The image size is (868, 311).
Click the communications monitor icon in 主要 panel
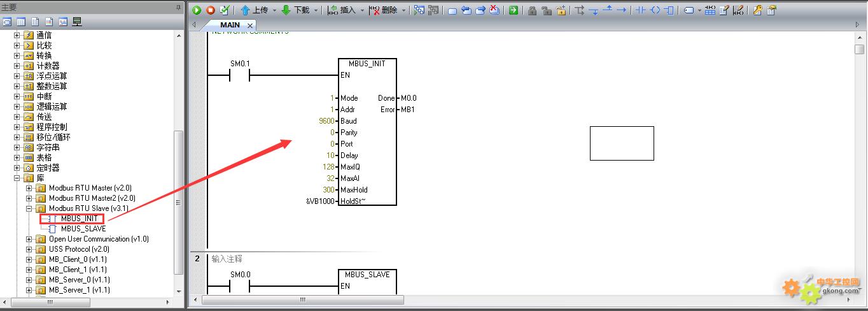77,22
